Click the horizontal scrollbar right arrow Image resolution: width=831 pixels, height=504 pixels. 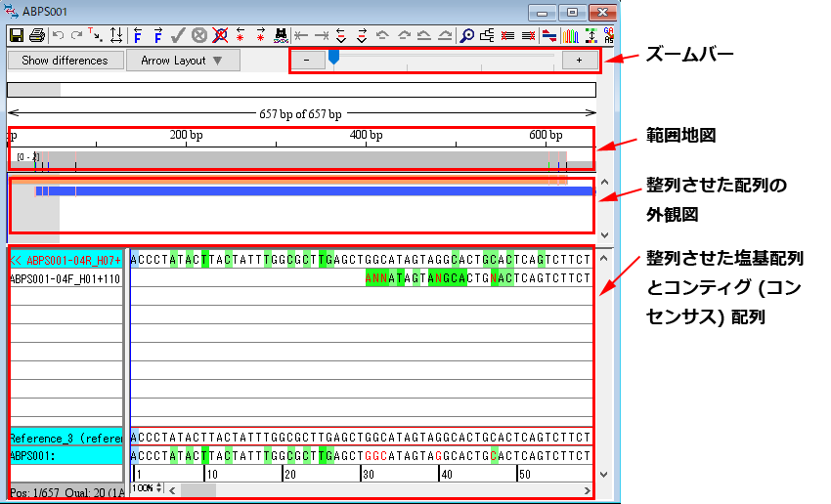586,488
